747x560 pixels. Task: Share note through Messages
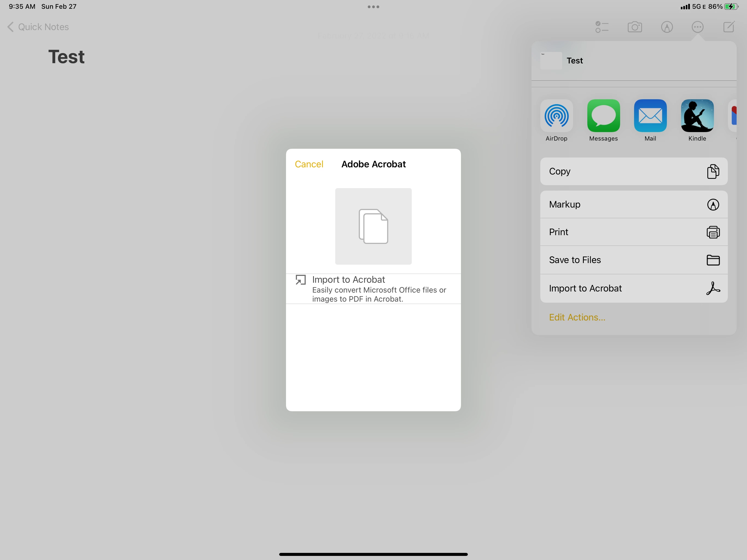click(x=603, y=116)
